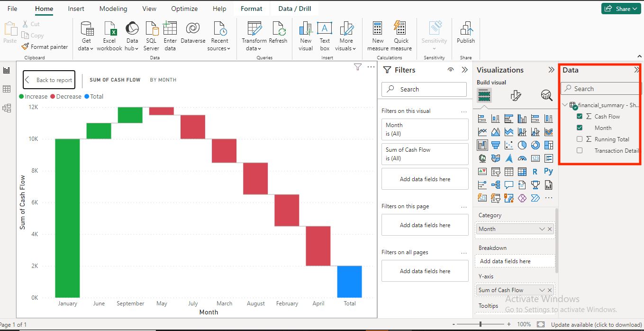Image resolution: width=644 pixels, height=331 pixels.
Task: Click Back to report button
Action: (x=49, y=80)
